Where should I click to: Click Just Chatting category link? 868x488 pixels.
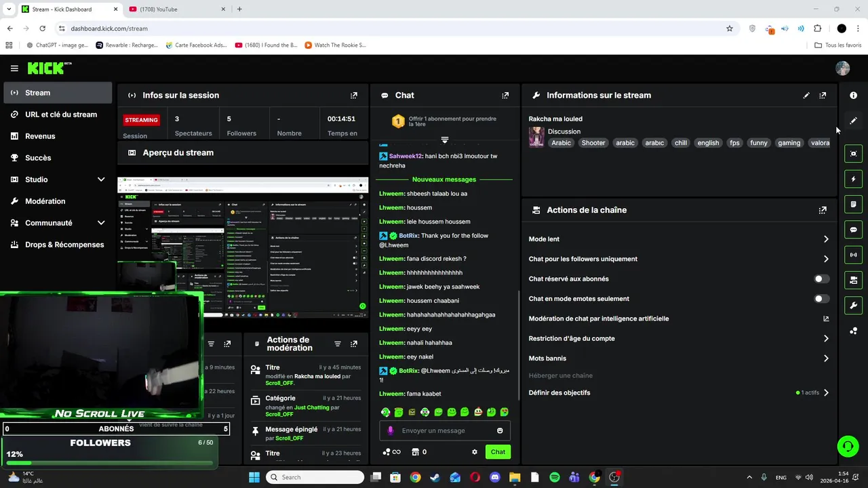point(312,407)
